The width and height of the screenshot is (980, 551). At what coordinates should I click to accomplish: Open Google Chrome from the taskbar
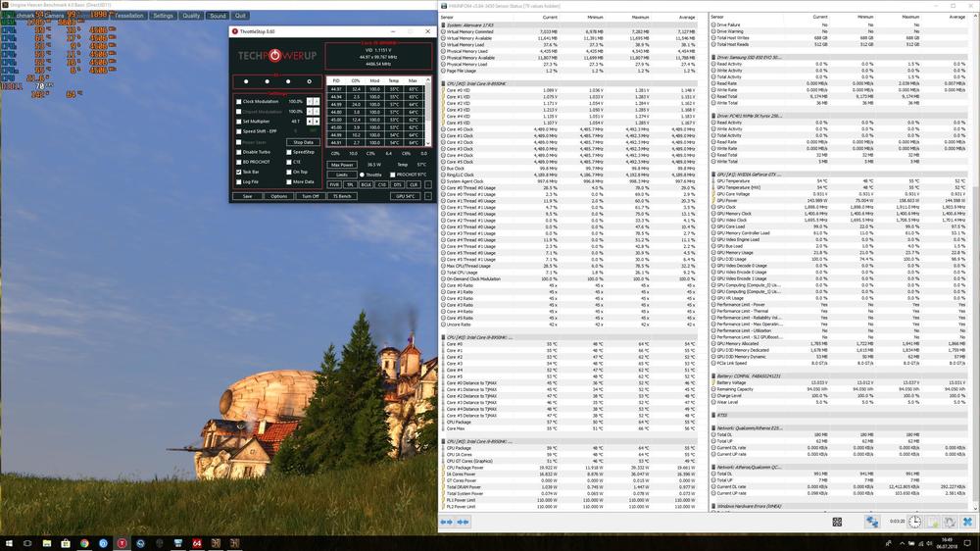pos(85,542)
